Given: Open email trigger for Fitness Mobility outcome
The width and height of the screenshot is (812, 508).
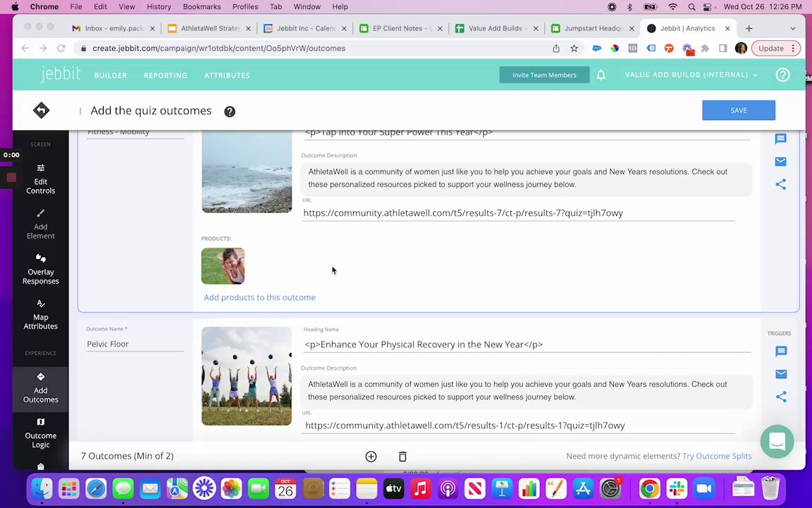Looking at the screenshot, I should [x=780, y=162].
